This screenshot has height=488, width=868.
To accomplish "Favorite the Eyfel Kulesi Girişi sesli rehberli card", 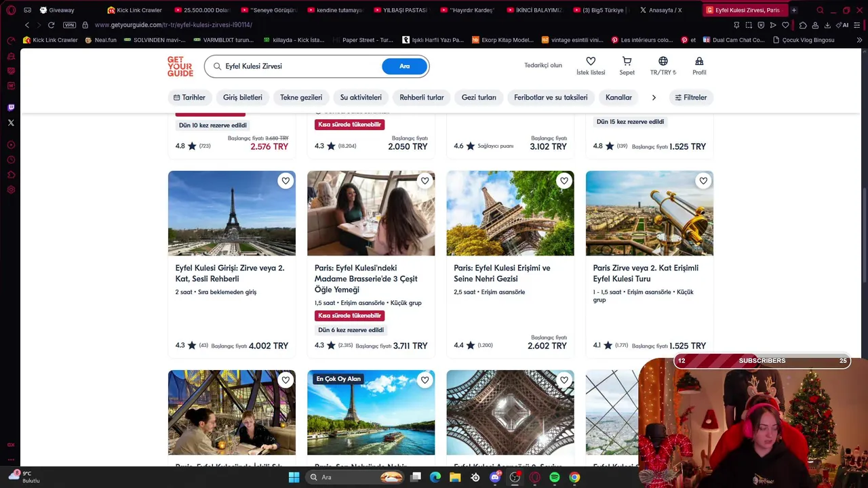I will pyautogui.click(x=285, y=181).
